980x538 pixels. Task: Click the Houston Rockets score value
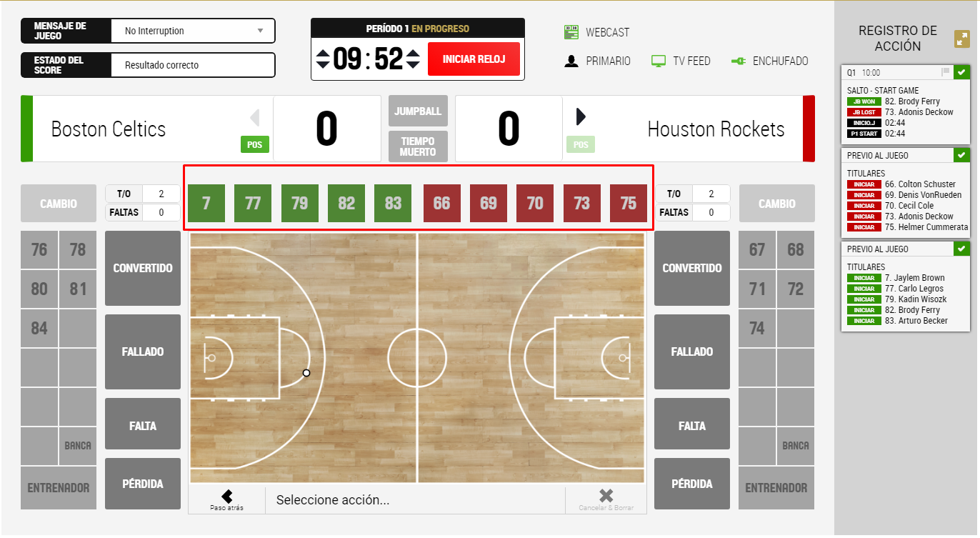[x=509, y=129]
